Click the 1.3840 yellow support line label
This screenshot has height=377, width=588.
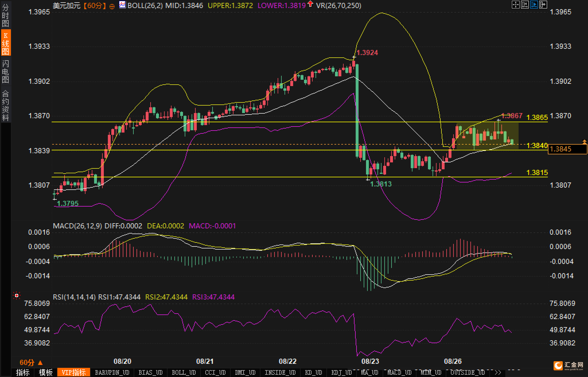[537, 145]
